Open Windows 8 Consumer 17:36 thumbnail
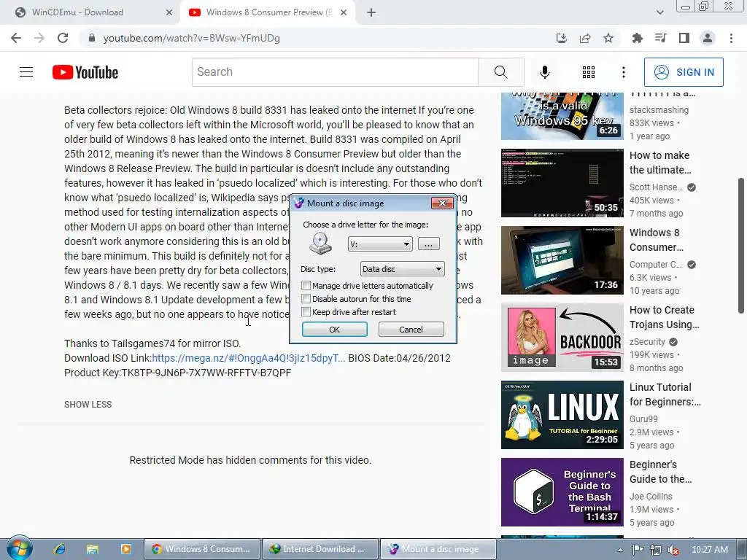Screen dimensions: 747x560 click(562, 260)
